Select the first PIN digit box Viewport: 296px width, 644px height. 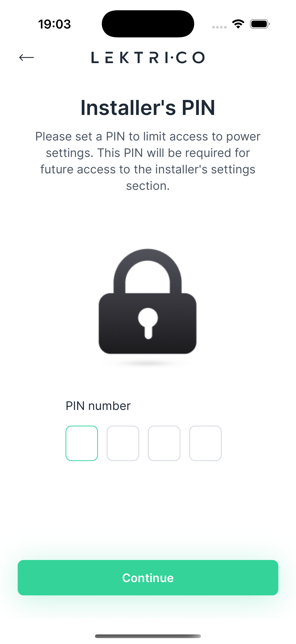82,443
